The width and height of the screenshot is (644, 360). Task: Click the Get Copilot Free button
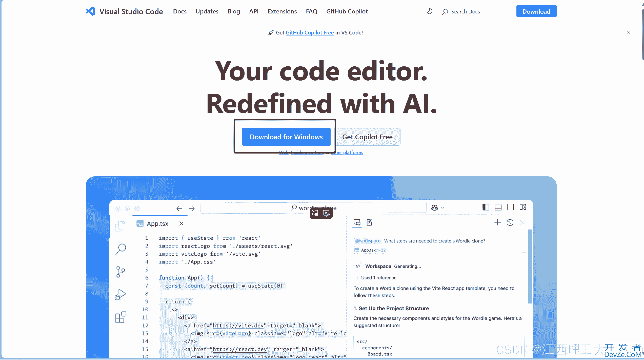click(368, 137)
